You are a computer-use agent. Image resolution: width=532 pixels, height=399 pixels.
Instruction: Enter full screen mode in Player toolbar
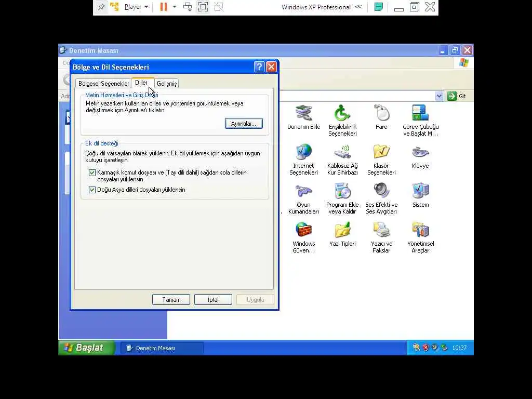point(203,7)
